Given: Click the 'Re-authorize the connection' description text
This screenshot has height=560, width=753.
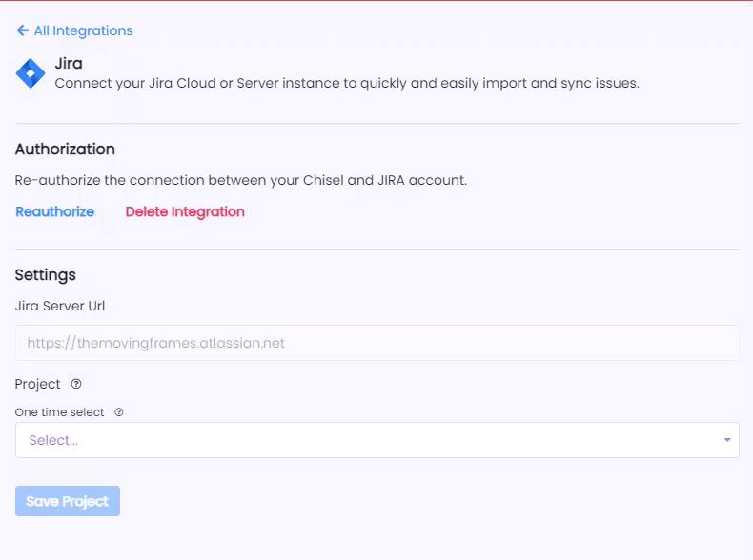Looking at the screenshot, I should click(x=240, y=180).
